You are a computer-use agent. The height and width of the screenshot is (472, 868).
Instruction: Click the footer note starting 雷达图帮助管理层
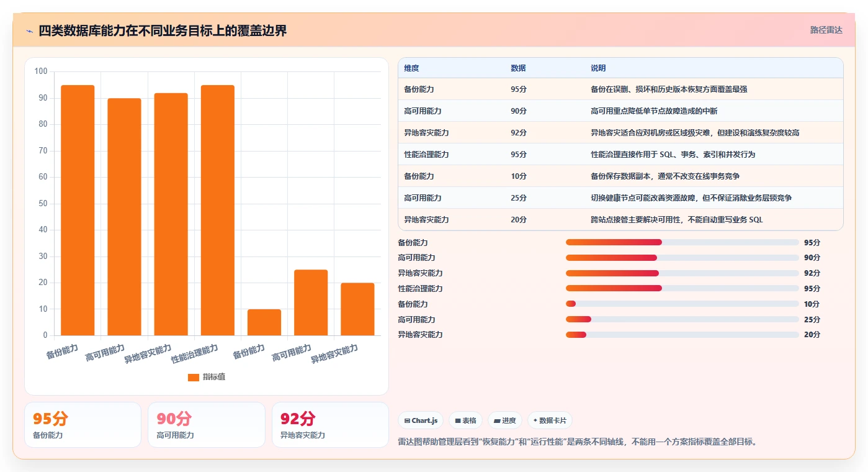click(x=577, y=442)
